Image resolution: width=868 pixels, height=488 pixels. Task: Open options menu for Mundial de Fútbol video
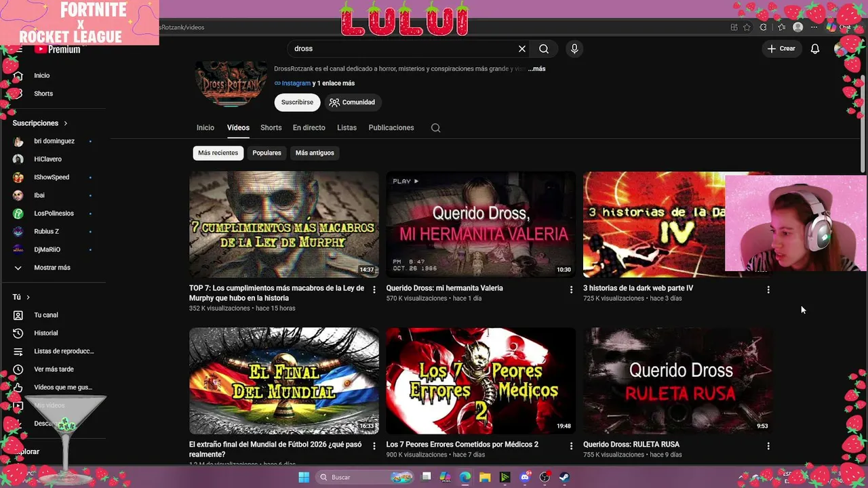pyautogui.click(x=374, y=446)
